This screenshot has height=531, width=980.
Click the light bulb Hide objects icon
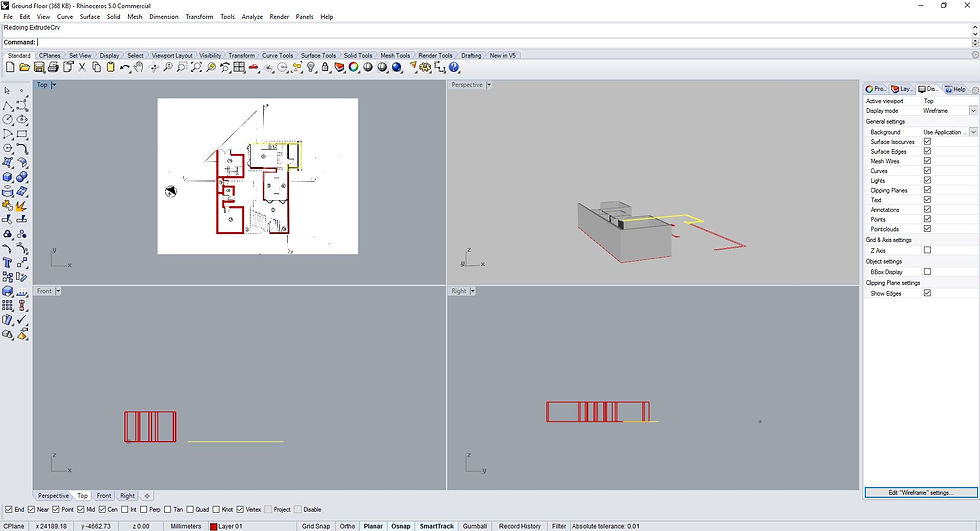311,67
